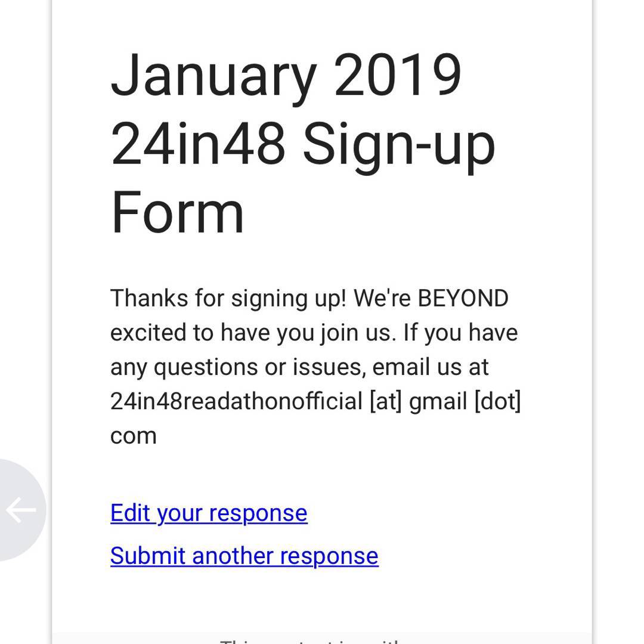Click the "Thanks for signing up!" sentence

pyautogui.click(x=228, y=298)
